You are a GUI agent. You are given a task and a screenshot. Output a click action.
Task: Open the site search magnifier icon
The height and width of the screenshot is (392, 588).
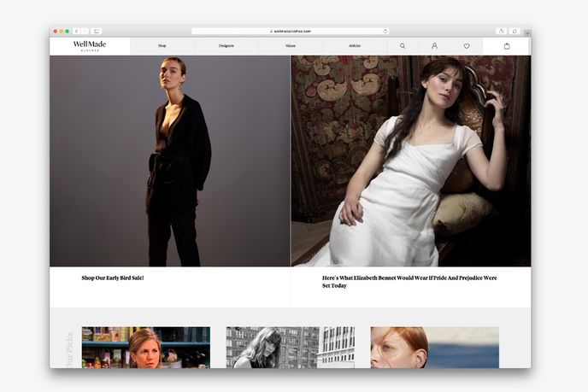coord(403,46)
